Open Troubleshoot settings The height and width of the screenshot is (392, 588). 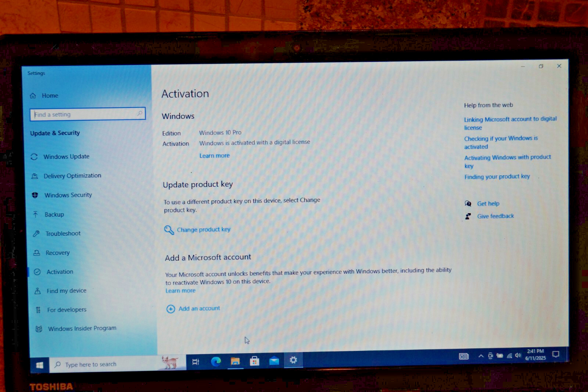(x=57, y=233)
